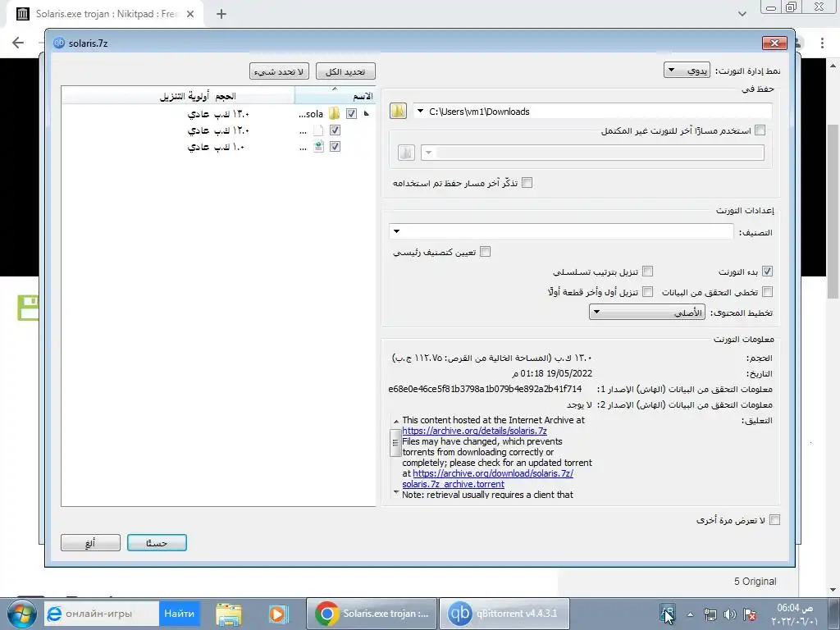Enable remember last used save path
The height and width of the screenshot is (630, 840).
tap(527, 183)
